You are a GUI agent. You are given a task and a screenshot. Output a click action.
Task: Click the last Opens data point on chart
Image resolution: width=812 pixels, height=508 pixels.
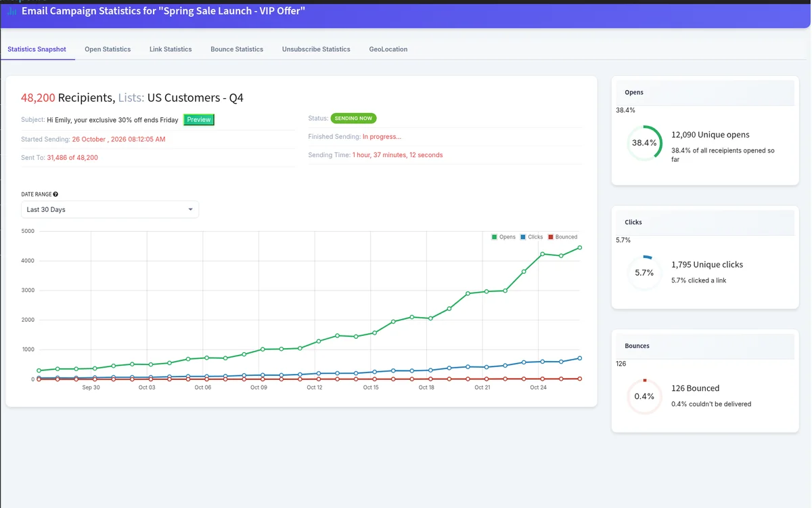click(x=580, y=248)
